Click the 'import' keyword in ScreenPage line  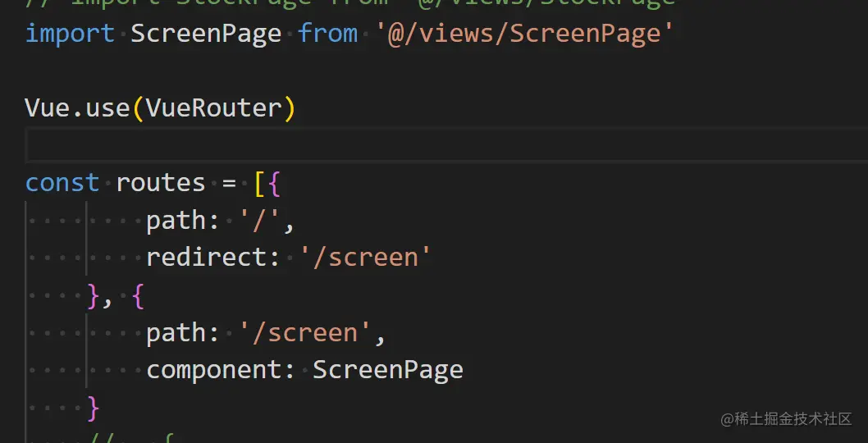(x=70, y=34)
